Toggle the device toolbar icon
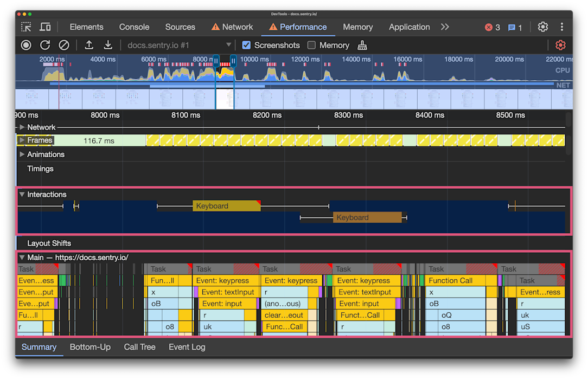The width and height of the screenshot is (588, 379). pyautogui.click(x=46, y=27)
